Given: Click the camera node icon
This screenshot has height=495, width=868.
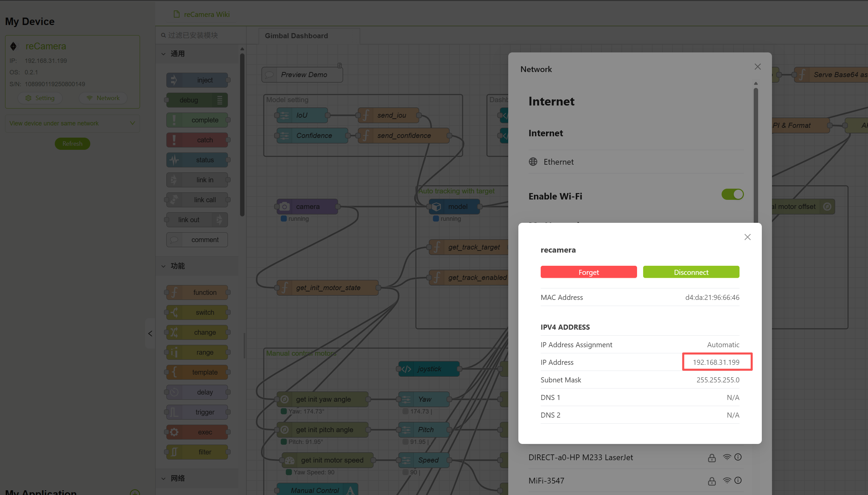Looking at the screenshot, I should 285,206.
